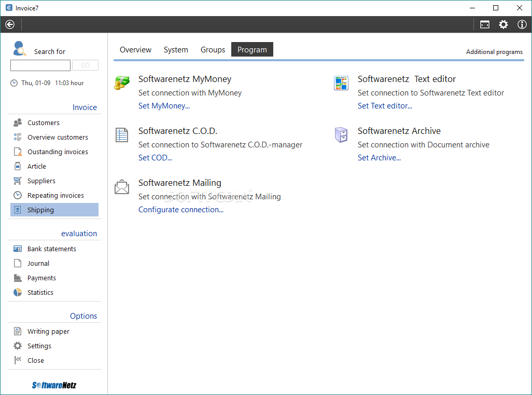The height and width of the screenshot is (395, 532).
Task: Click the Text editor icon
Action: pyautogui.click(x=341, y=83)
